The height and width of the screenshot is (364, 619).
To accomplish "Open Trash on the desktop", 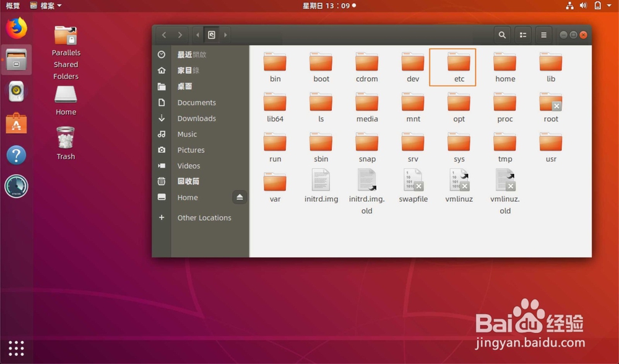I will tap(66, 143).
